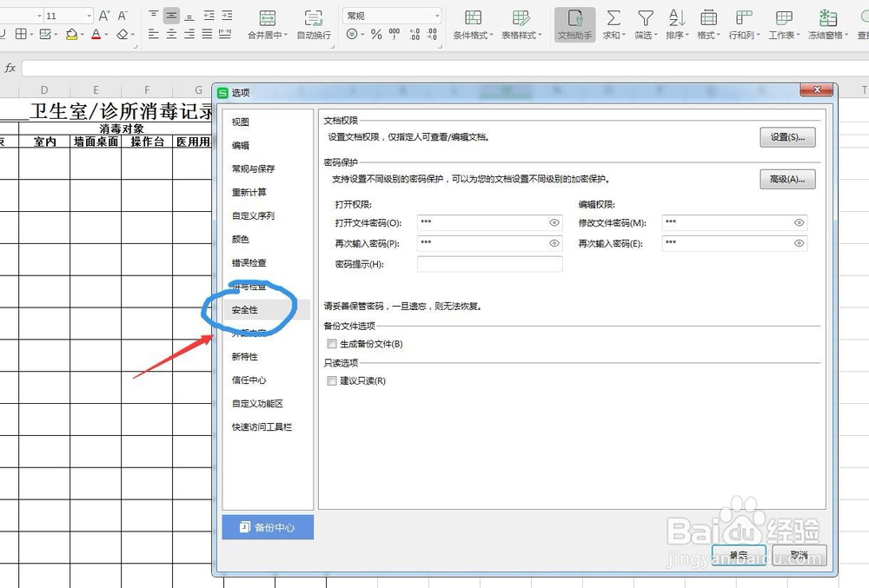Click the Increase Font Size icon

[x=104, y=14]
